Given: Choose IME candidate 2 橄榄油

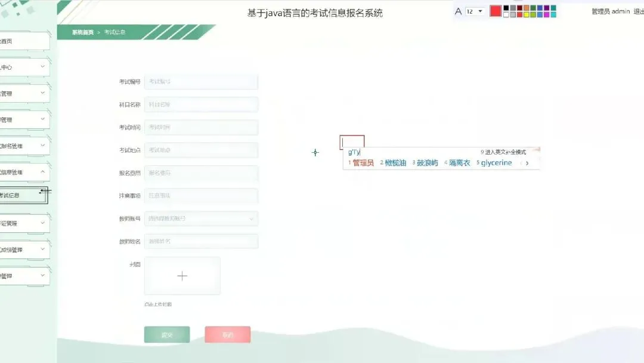Looking at the screenshot, I should (393, 163).
